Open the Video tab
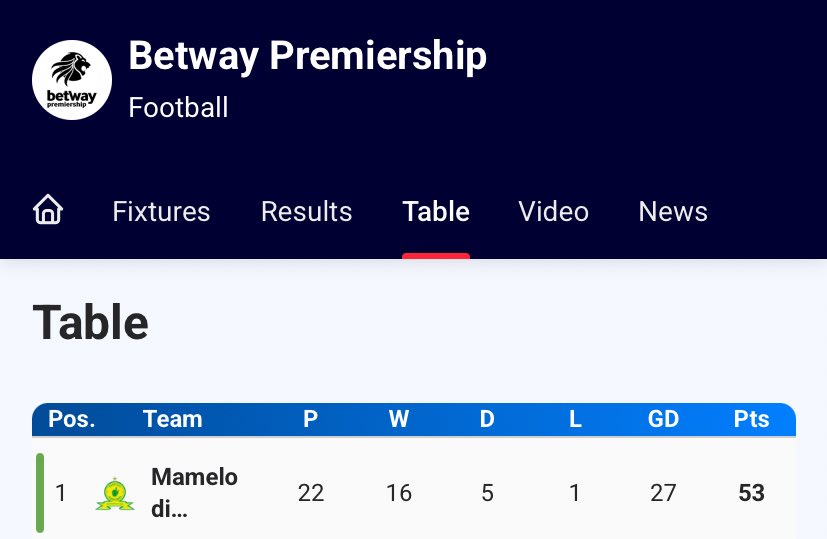The height and width of the screenshot is (539, 827). pyautogui.click(x=553, y=211)
